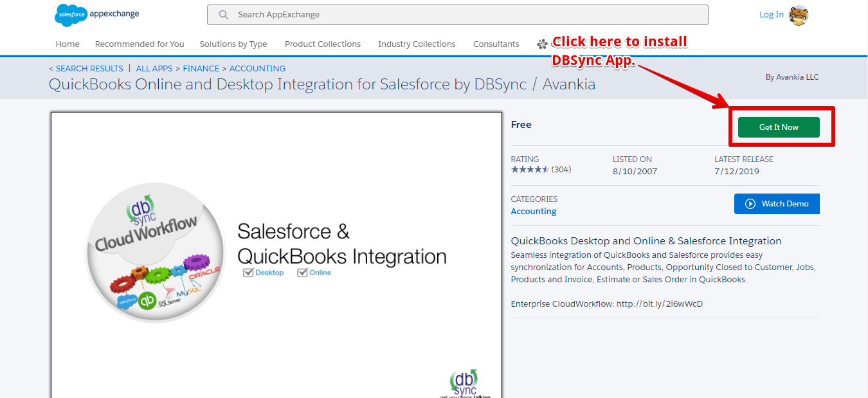
Task: Open Industry Collections menu
Action: pos(417,44)
